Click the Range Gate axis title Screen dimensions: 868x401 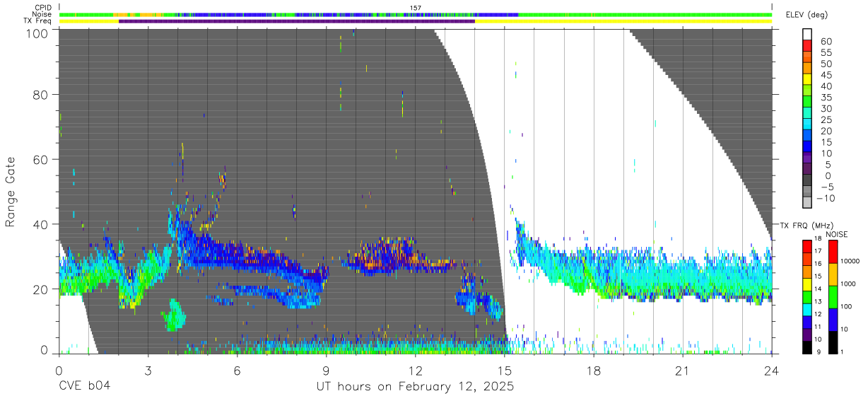point(11,192)
